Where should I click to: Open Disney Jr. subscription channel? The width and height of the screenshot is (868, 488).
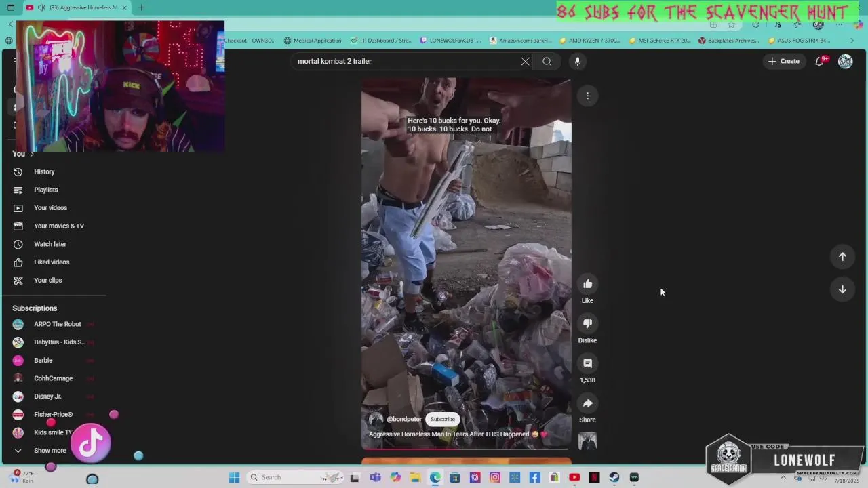[47, 396]
